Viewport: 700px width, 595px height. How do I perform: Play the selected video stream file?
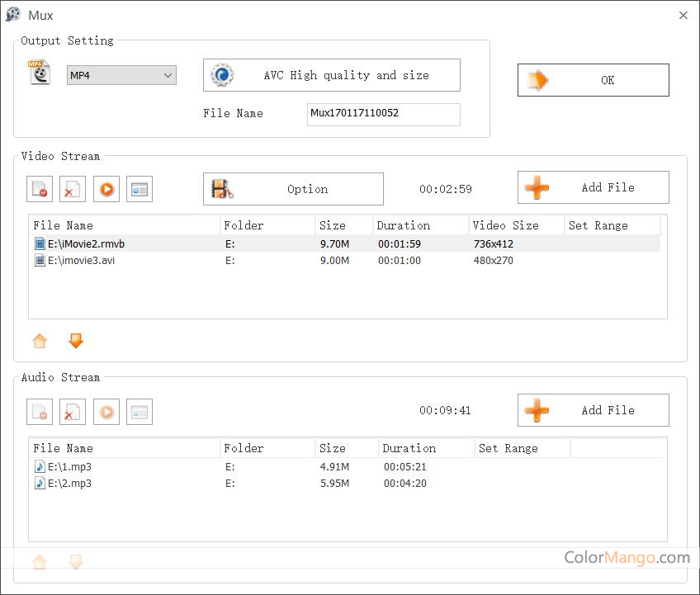106,189
